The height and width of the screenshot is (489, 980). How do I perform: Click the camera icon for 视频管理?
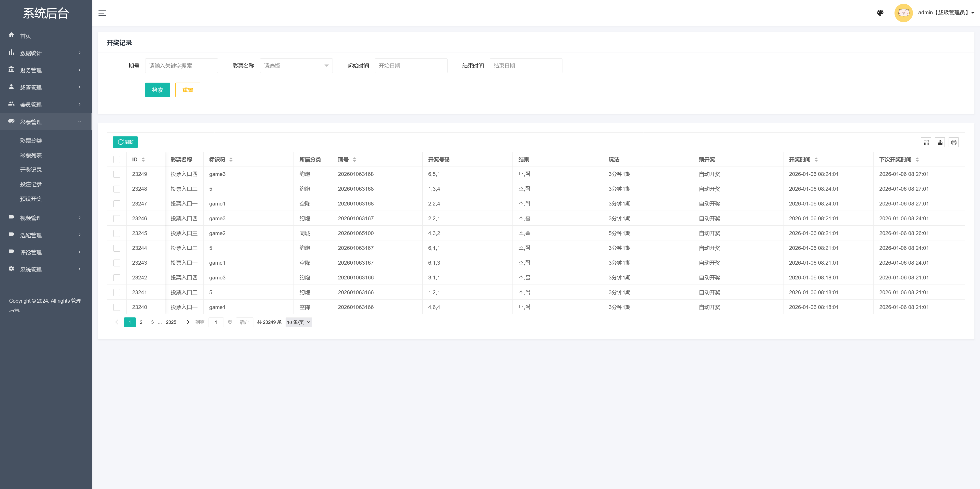(11, 217)
